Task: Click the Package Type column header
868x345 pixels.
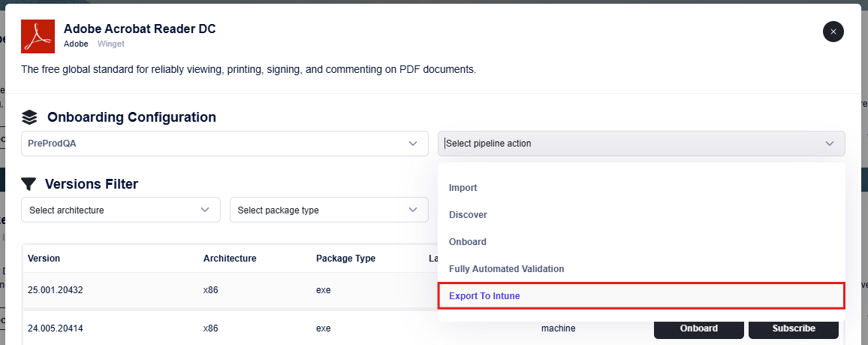Action: point(345,259)
